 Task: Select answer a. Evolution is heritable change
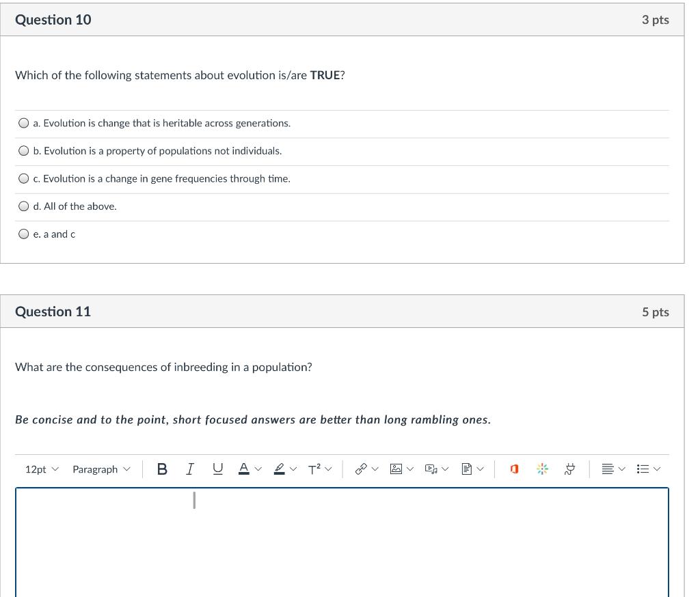24,123
